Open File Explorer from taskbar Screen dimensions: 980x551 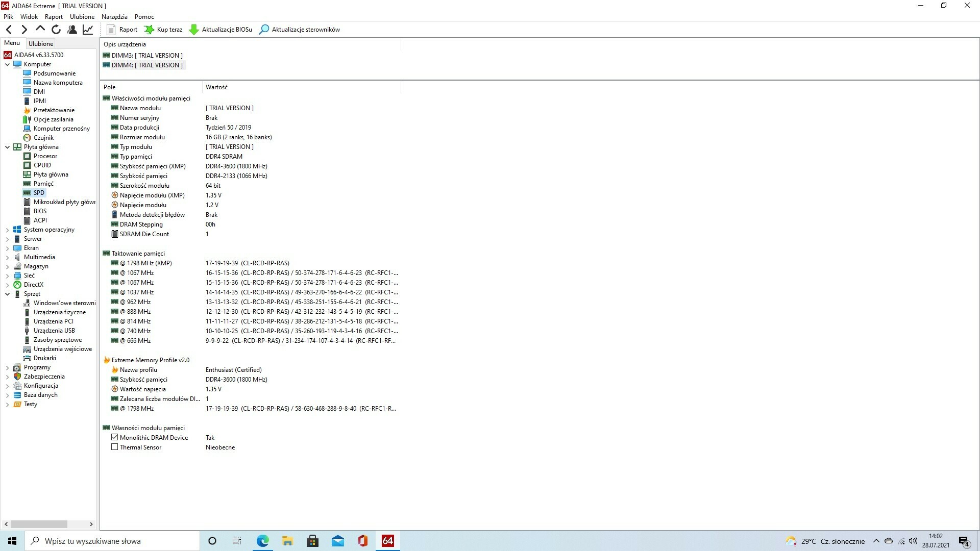coord(287,541)
